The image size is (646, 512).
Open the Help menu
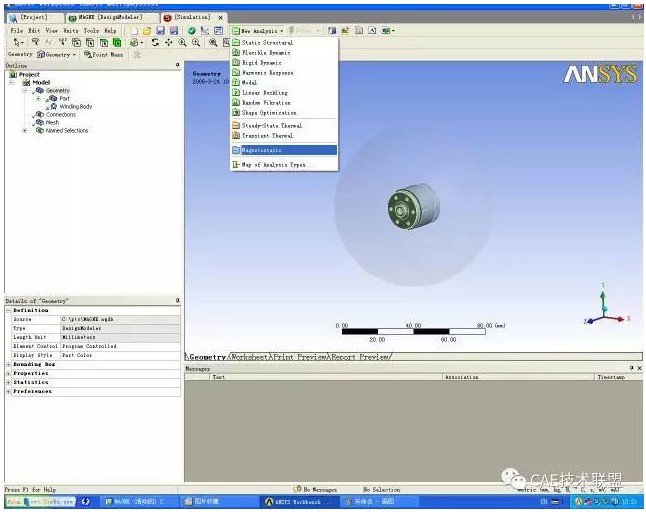click(x=110, y=31)
